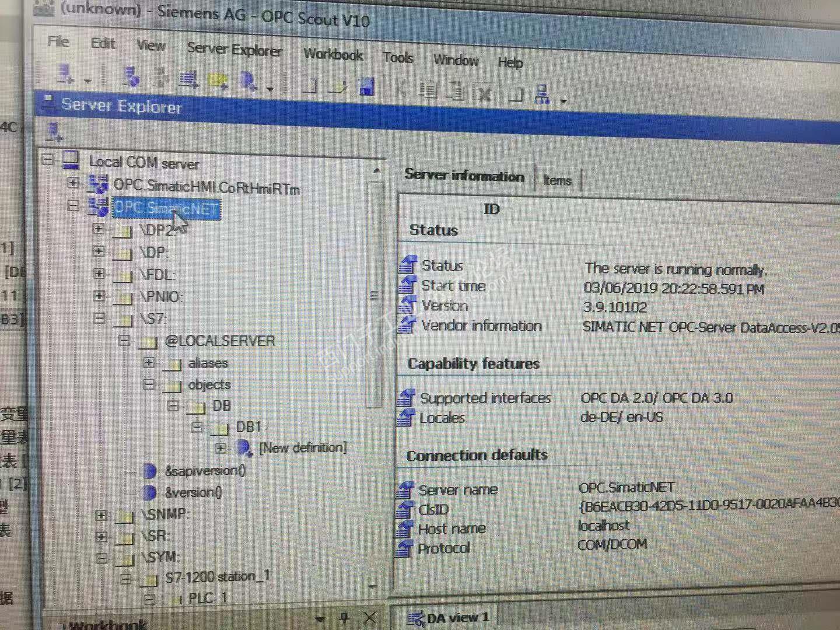
Task: Select the \SR: tree item
Action: click(x=155, y=535)
